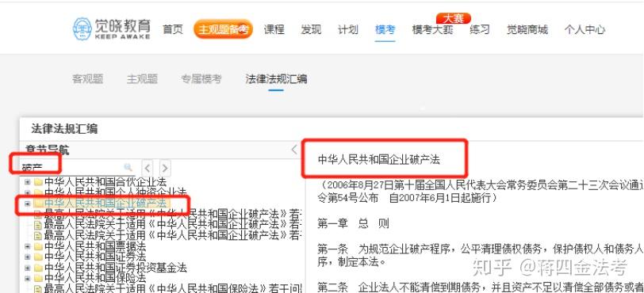The height and width of the screenshot is (293, 644).
Task: Click folder icon of 中华人民共和国票据法
Action: [39, 246]
